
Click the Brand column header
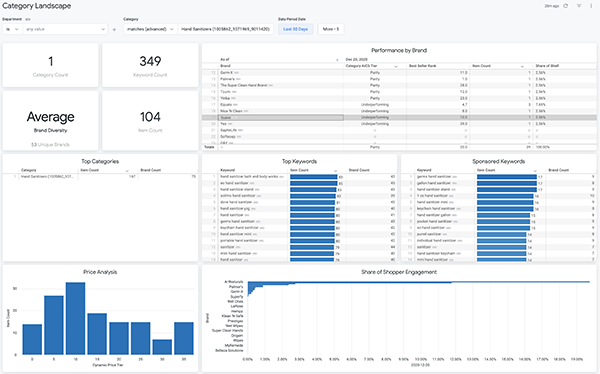225,66
